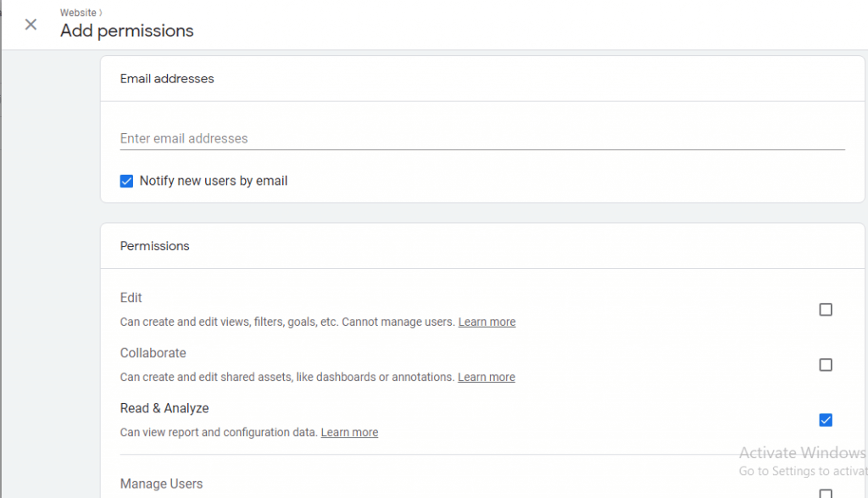Toggle the Manage Users checkbox
The height and width of the screenshot is (498, 868).
826,493
